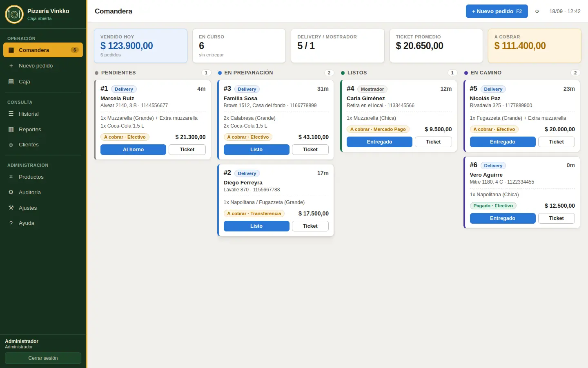Create a new order with Nuevo pedido F2
The image size is (588, 368).
[497, 11]
